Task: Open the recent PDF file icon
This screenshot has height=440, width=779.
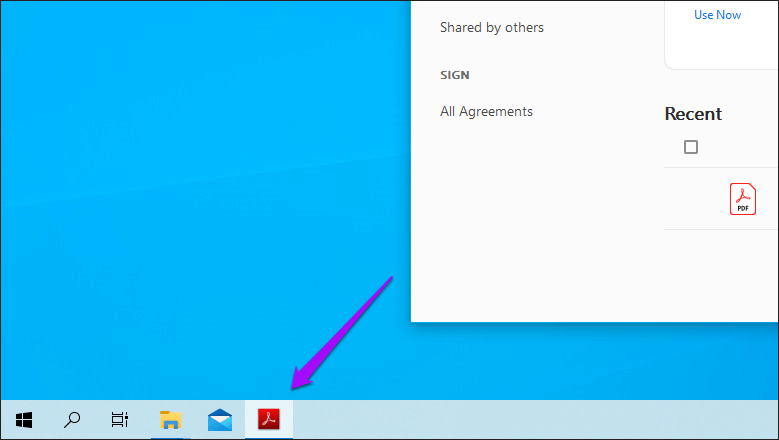Action: click(x=743, y=199)
